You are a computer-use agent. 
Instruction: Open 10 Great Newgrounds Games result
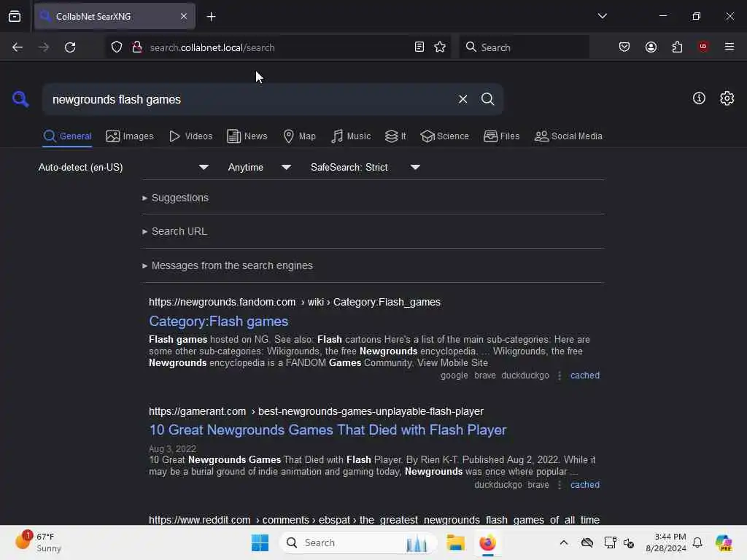(x=328, y=430)
